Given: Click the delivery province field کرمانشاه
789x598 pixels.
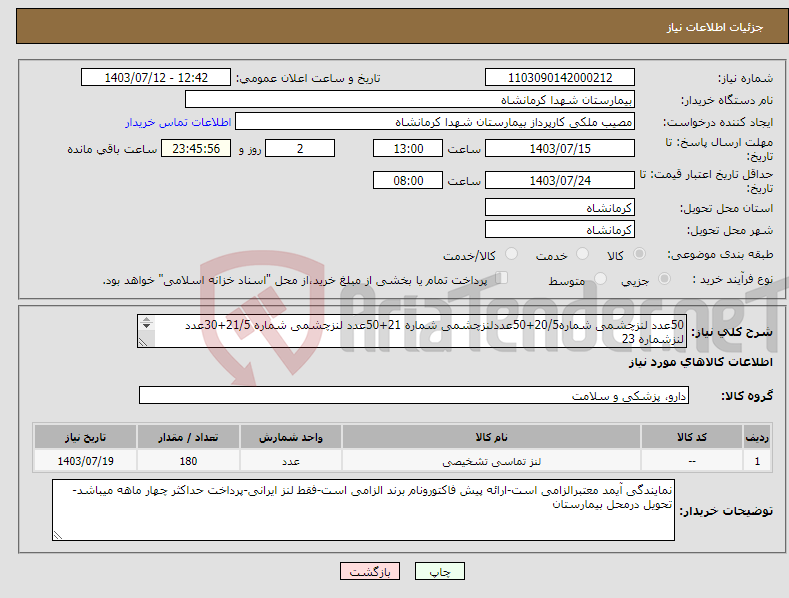Looking at the screenshot, I should pyautogui.click(x=560, y=207).
